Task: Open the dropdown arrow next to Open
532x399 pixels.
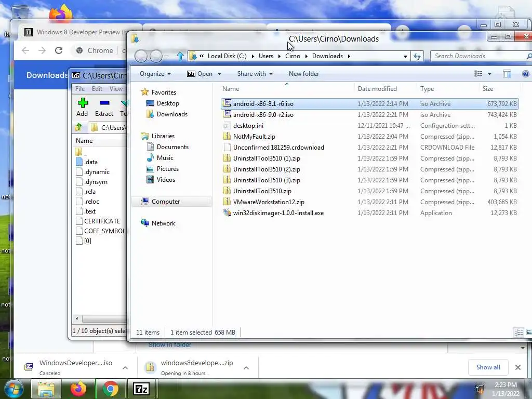Action: coord(219,74)
